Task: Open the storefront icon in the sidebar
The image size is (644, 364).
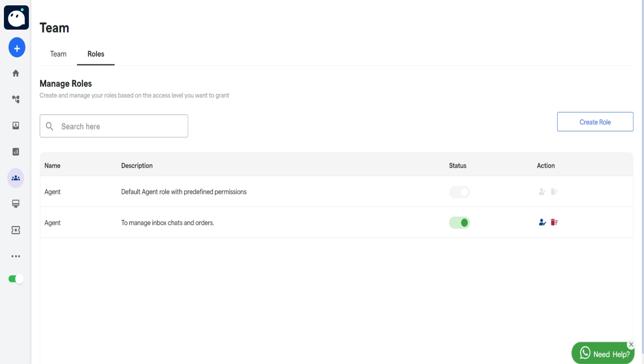Action: point(16,204)
